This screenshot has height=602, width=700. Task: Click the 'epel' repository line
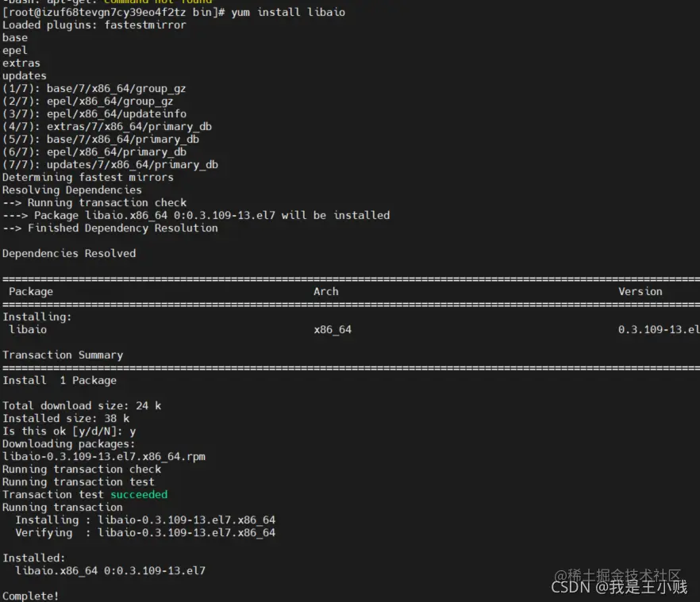tap(15, 51)
